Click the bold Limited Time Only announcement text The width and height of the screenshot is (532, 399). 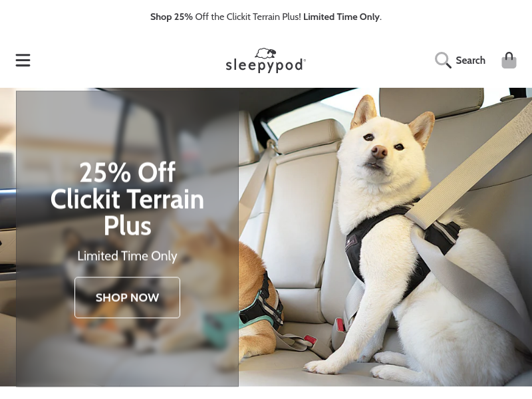[x=341, y=17]
